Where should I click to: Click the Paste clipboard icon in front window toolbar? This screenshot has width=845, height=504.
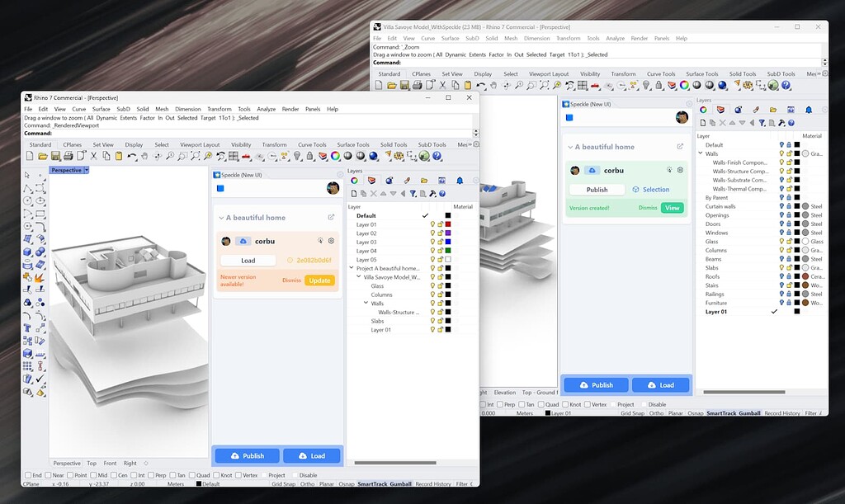[x=119, y=156]
